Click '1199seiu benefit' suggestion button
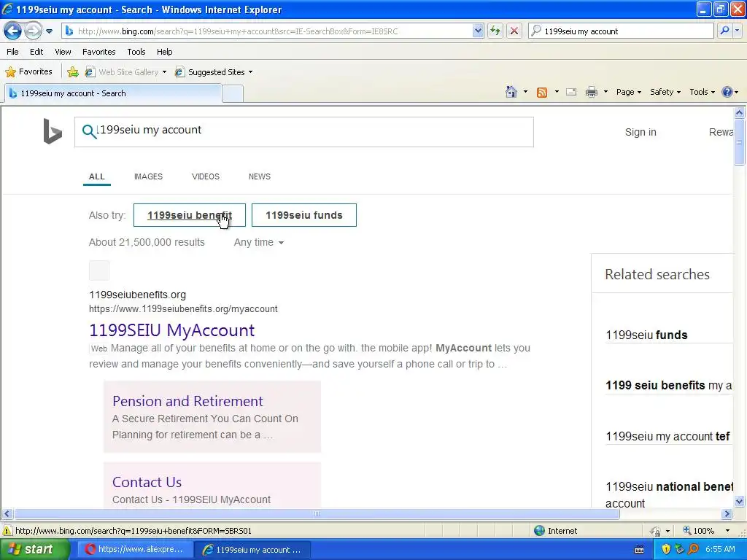Image resolution: width=747 pixels, height=560 pixels. point(190,215)
